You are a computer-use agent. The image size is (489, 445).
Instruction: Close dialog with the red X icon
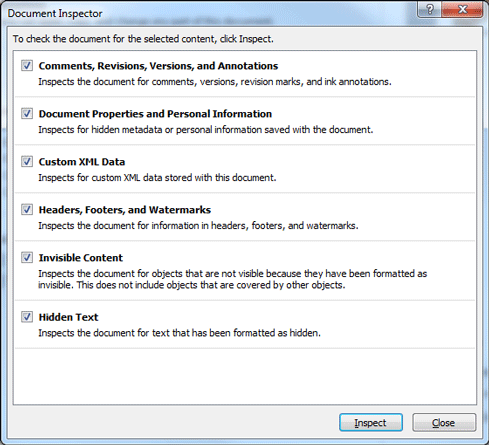(x=462, y=9)
